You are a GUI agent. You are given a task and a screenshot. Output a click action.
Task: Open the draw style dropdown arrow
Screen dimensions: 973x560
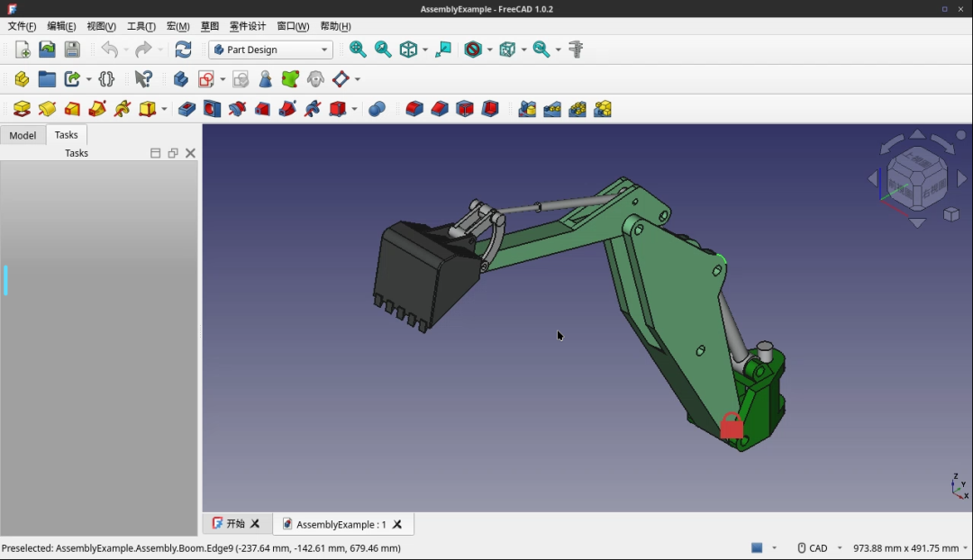[x=491, y=50]
